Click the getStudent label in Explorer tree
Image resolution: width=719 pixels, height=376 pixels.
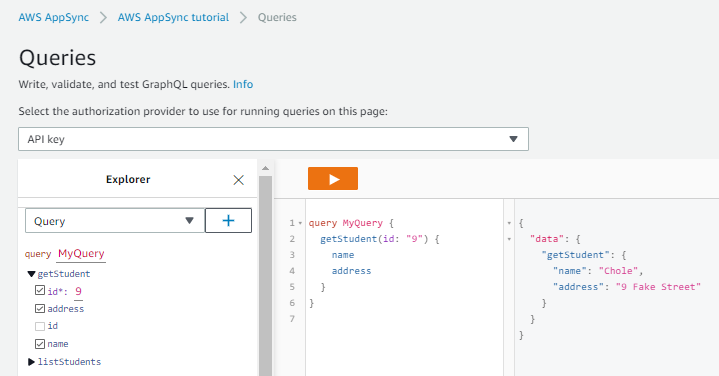click(x=64, y=274)
